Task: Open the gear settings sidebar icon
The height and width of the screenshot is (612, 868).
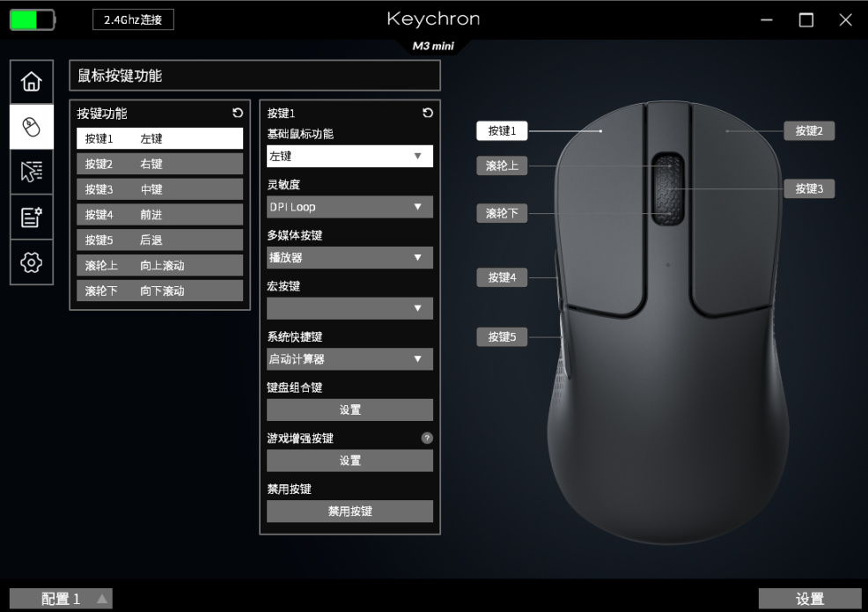Action: (32, 262)
